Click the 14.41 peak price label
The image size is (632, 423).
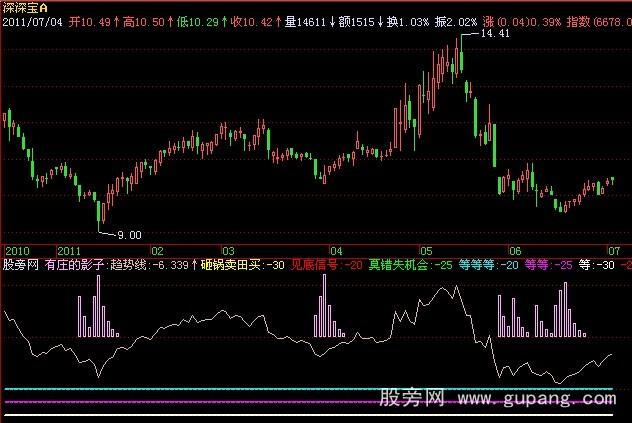(x=495, y=33)
